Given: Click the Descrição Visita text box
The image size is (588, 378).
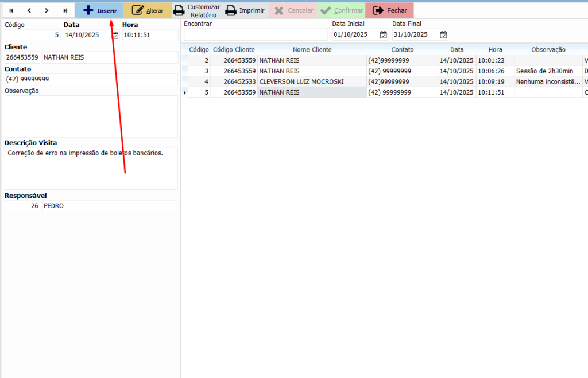Looking at the screenshot, I should pyautogui.click(x=91, y=168).
